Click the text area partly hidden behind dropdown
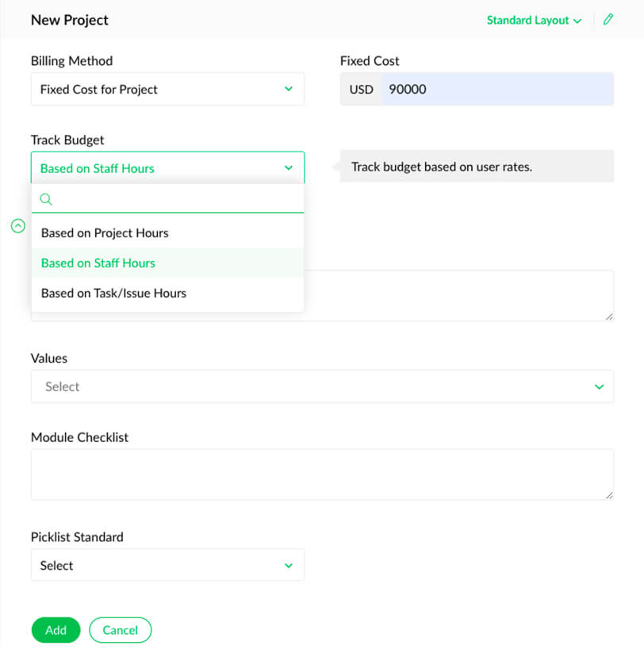This screenshot has width=644, height=661. coord(458,295)
